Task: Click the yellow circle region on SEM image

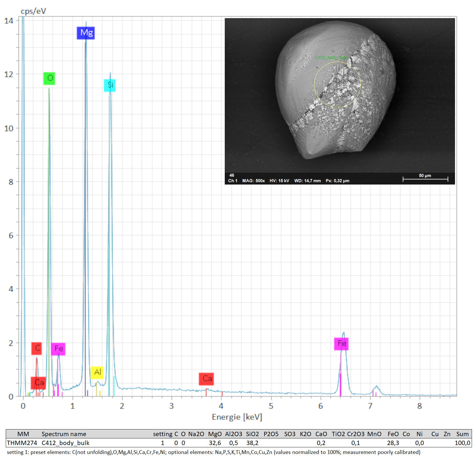Action: pyautogui.click(x=337, y=85)
